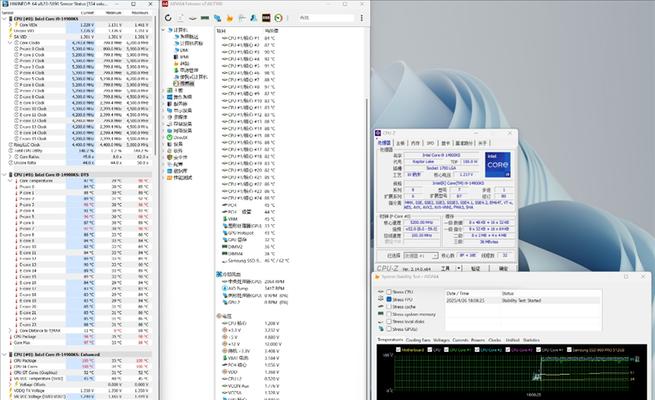This screenshot has height=400, width=655.
Task: Click the Tools button in CPU-Z
Action: (446, 268)
